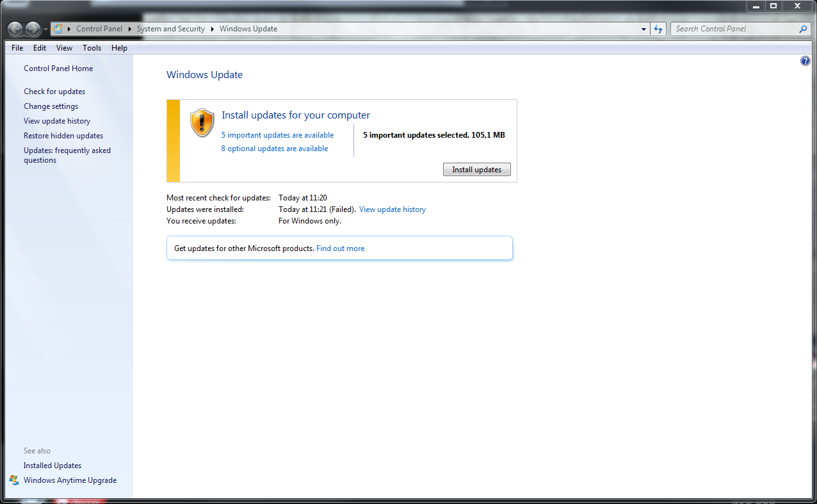Viewport: 817px width, 504px height.
Task: Open the blue Help question mark icon
Action: tap(805, 61)
